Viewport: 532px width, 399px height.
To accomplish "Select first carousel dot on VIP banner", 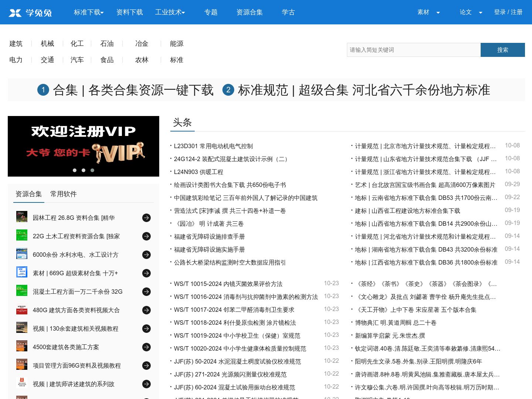I will click(75, 170).
